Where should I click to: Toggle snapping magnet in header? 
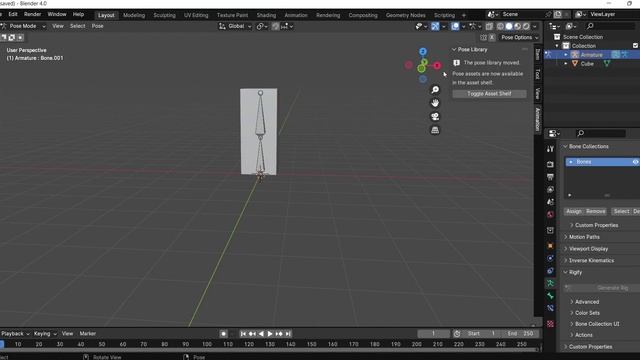[x=276, y=26]
